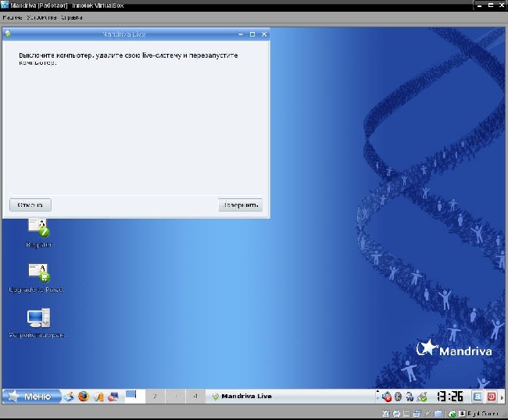Viewport: 508px width, 420px height.
Task: Click the Завершить button in Mandriva Live dialog
Action: tap(241, 205)
